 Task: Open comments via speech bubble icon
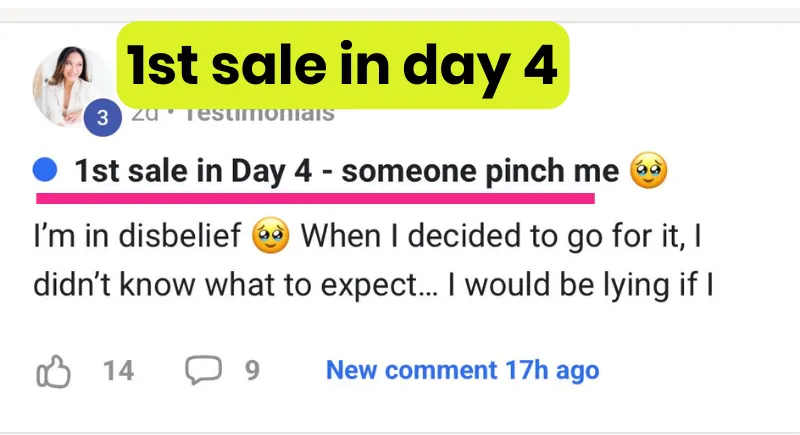(203, 371)
